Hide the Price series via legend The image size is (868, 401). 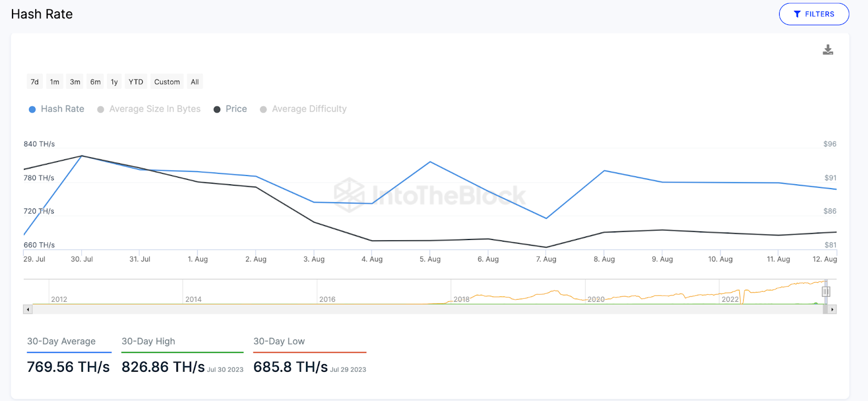[230, 109]
